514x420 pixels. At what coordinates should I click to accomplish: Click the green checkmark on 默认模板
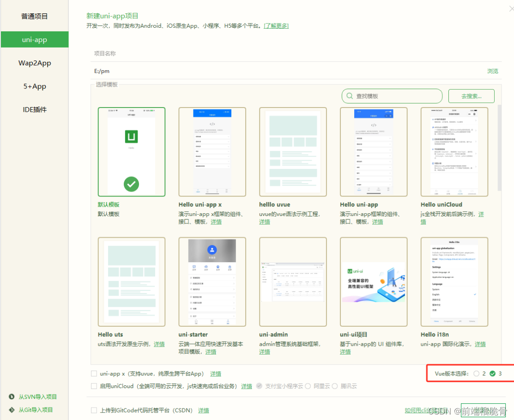[x=131, y=184]
